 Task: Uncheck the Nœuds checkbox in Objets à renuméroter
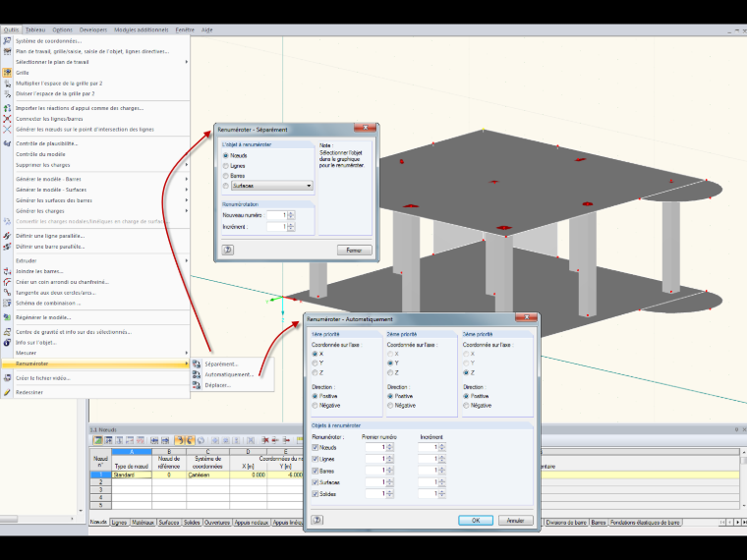click(x=315, y=448)
